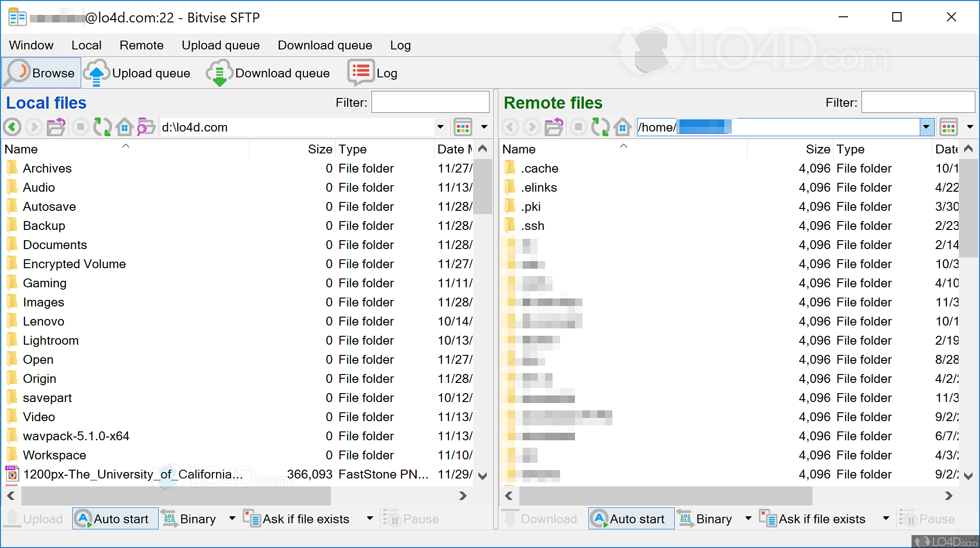Select Binary transfer mode for uploads
The width and height of the screenshot is (980, 548).
coord(189,519)
